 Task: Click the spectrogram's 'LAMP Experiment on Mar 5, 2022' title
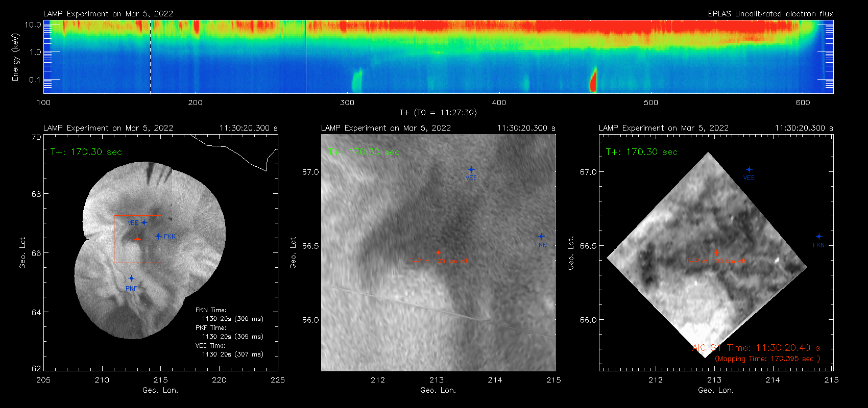pyautogui.click(x=108, y=14)
